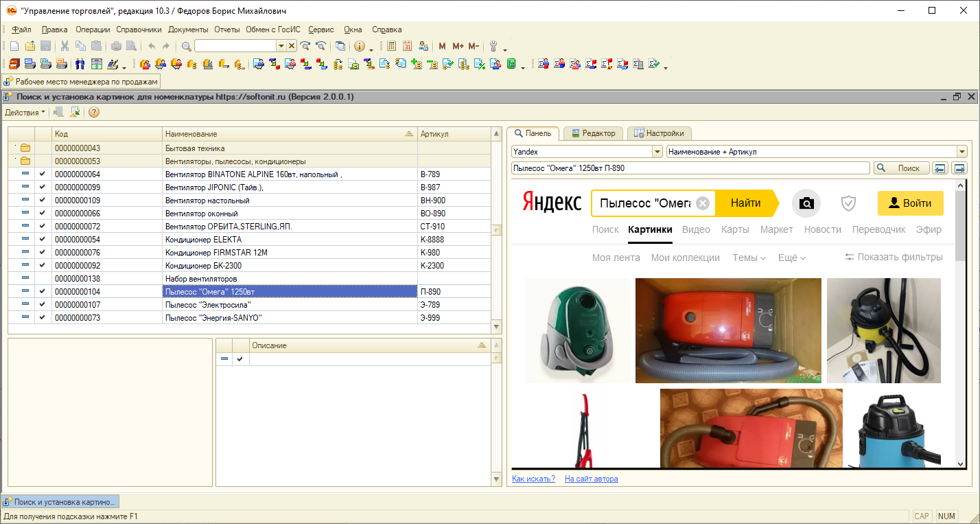Click the Undo arrow icon
The width and height of the screenshot is (980, 524).
click(152, 46)
